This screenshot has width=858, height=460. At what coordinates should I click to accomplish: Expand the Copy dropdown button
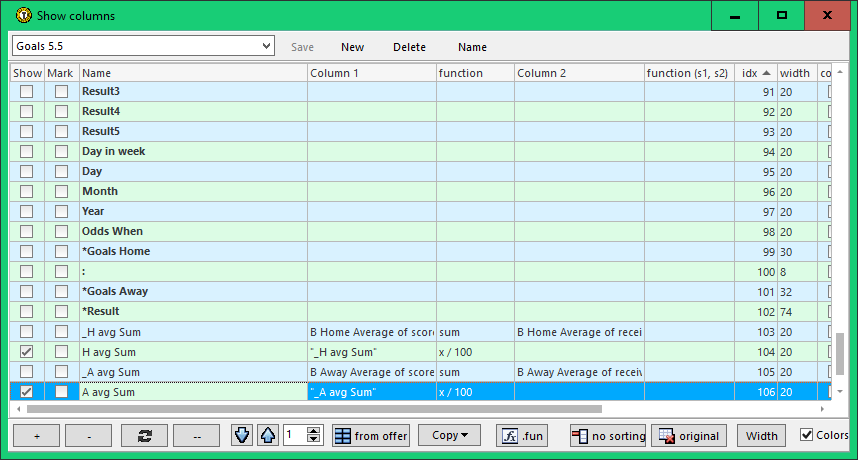[x=449, y=436]
